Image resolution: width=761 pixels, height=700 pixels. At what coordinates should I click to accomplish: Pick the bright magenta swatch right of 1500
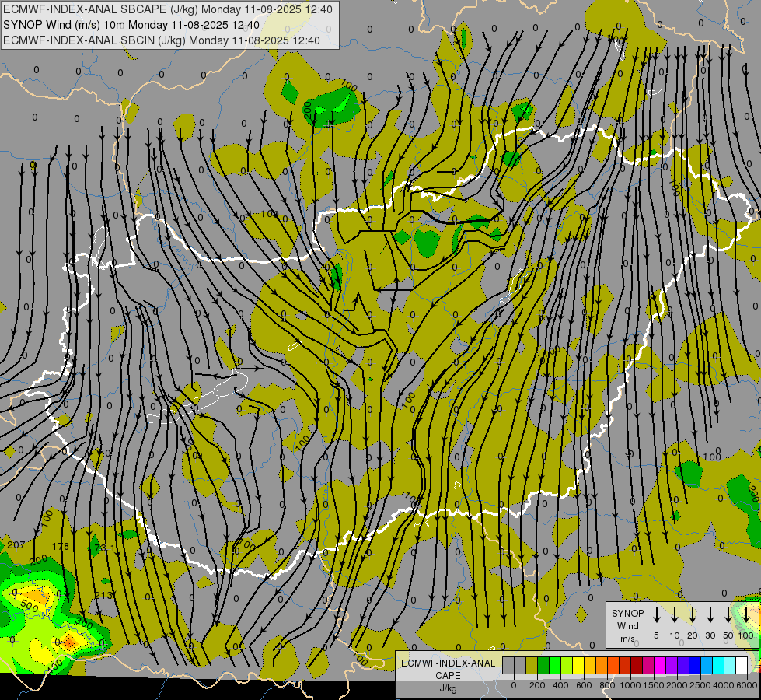coord(660,665)
